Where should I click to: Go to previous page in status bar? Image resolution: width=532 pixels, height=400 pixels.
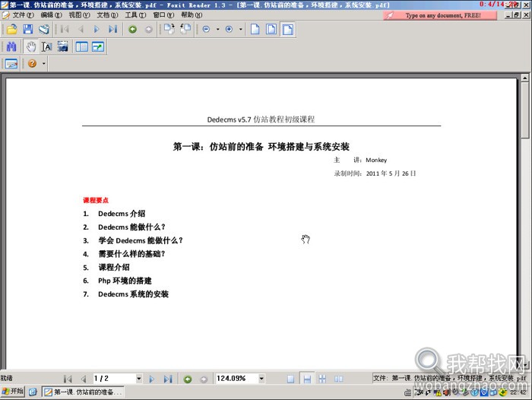pyautogui.click(x=84, y=379)
